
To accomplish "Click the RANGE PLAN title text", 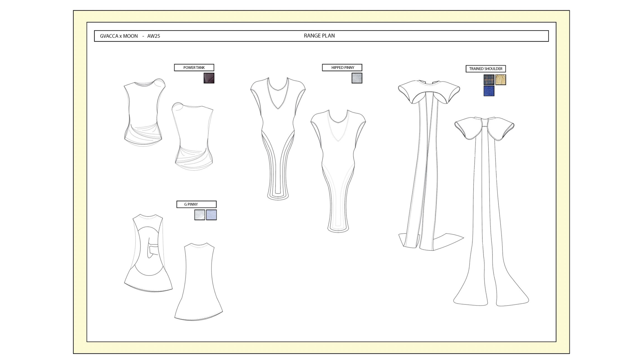I will (x=319, y=36).
